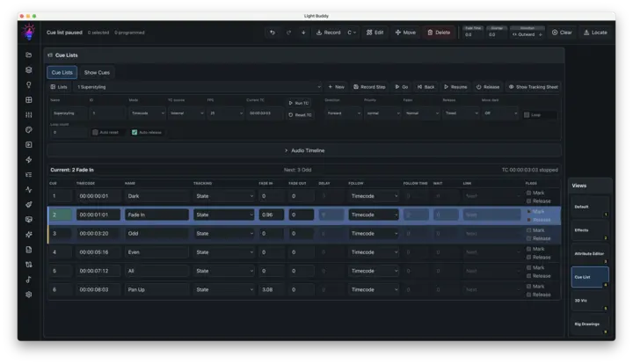Enable the Loop checkbox

[527, 115]
